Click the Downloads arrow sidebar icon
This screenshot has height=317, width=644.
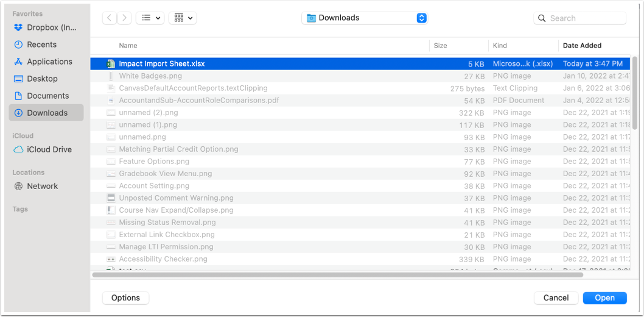point(18,113)
